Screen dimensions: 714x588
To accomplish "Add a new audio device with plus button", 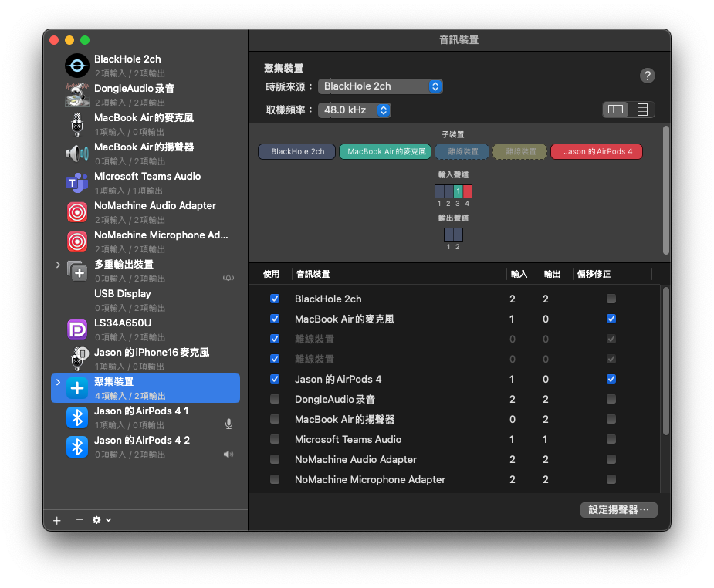I will point(57,521).
